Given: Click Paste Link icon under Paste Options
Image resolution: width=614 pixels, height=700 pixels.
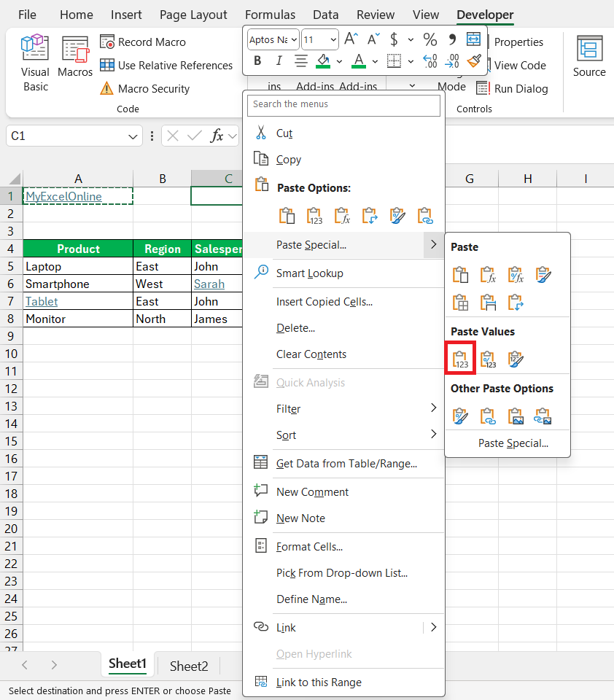Looking at the screenshot, I should pyautogui.click(x=425, y=216).
